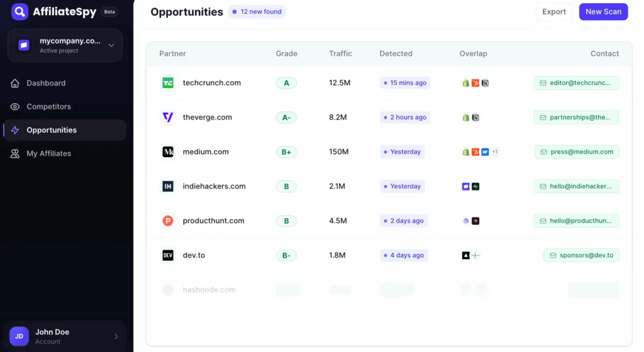Click the Dashboard home icon
This screenshot has height=352, width=644.
15,83
